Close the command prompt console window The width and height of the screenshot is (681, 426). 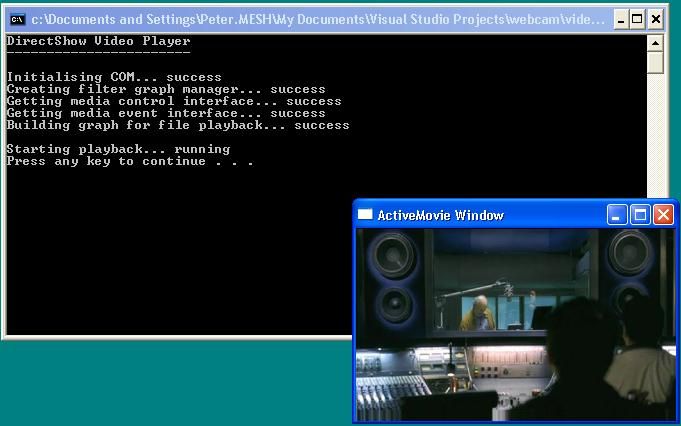pyautogui.click(x=655, y=19)
